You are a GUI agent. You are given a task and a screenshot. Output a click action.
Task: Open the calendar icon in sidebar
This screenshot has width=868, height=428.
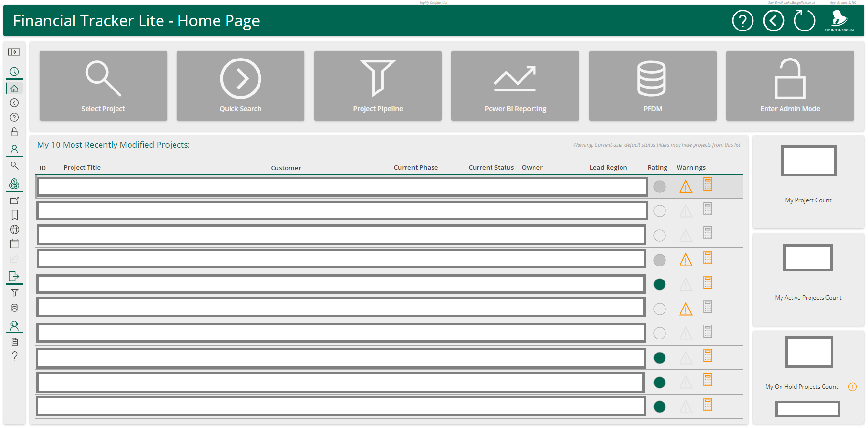pos(14,244)
